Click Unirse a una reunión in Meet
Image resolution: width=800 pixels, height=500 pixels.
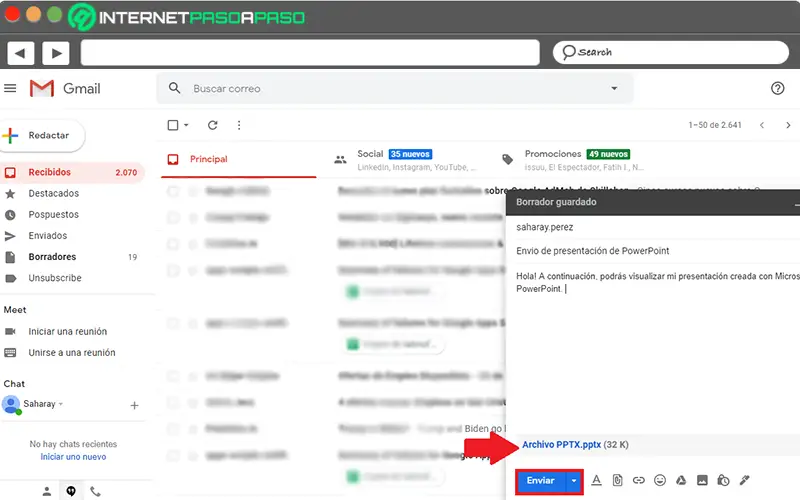click(71, 353)
